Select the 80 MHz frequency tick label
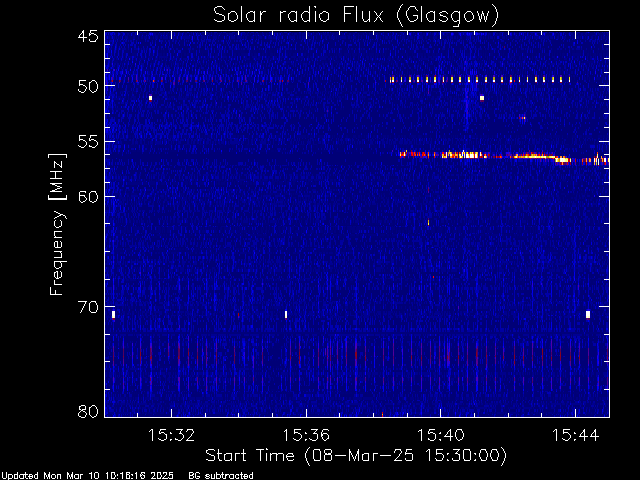Screen dimensions: 640x480 coord(88,411)
